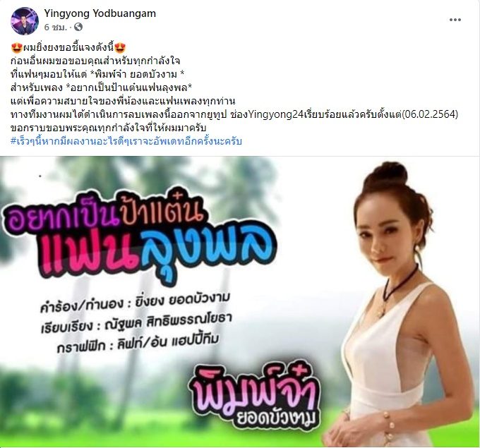480x448 pixels.
Task: Click the (06.02.2564) date in post text
Action: point(430,114)
